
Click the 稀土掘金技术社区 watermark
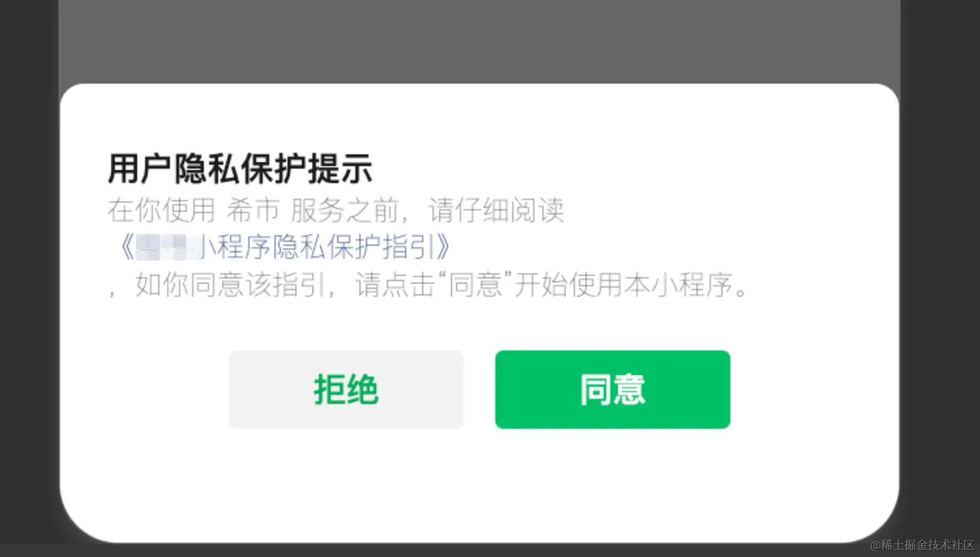click(x=923, y=545)
